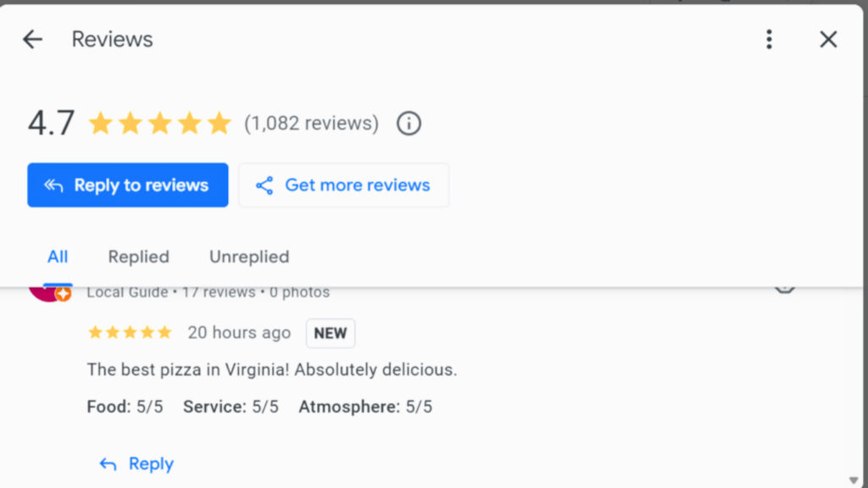Open the 1,082 reviews link
The width and height of the screenshot is (868, 488).
click(311, 123)
